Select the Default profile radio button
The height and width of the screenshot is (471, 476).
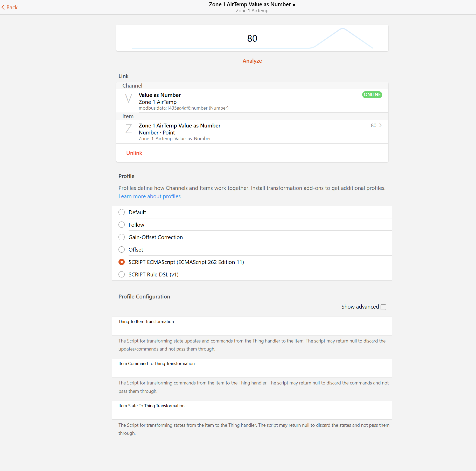pos(122,212)
